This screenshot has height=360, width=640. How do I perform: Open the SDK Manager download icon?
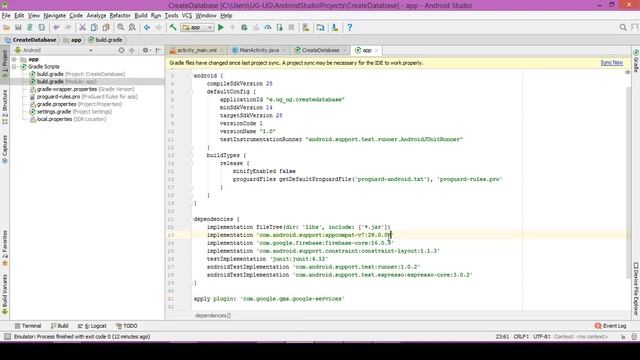coord(335,27)
